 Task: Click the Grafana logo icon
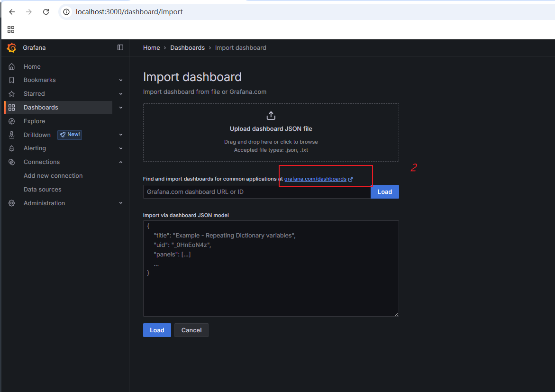click(x=12, y=47)
